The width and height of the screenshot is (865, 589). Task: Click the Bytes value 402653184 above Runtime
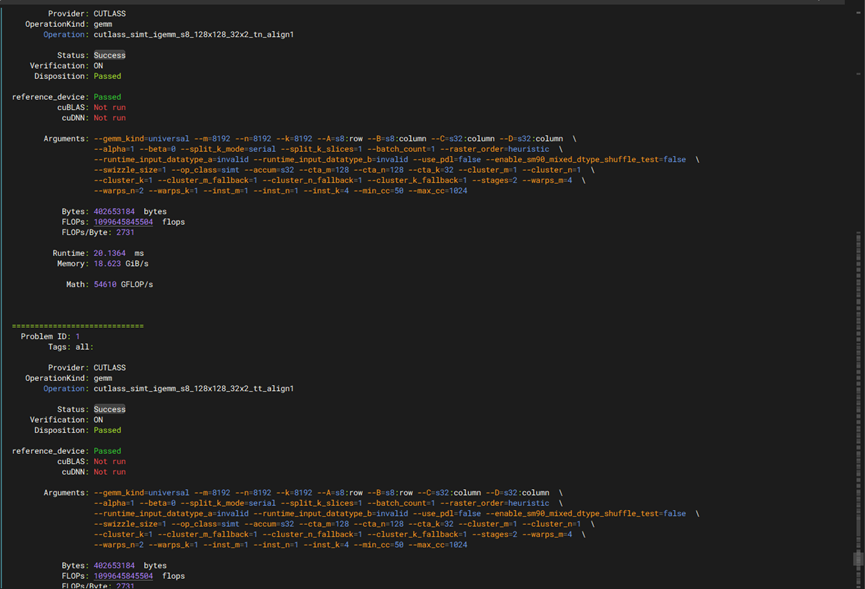click(114, 211)
